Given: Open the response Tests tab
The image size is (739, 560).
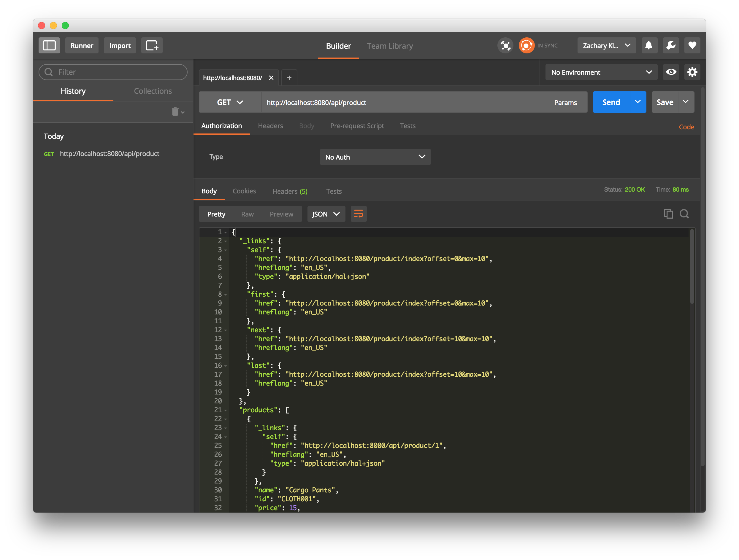Looking at the screenshot, I should (334, 191).
